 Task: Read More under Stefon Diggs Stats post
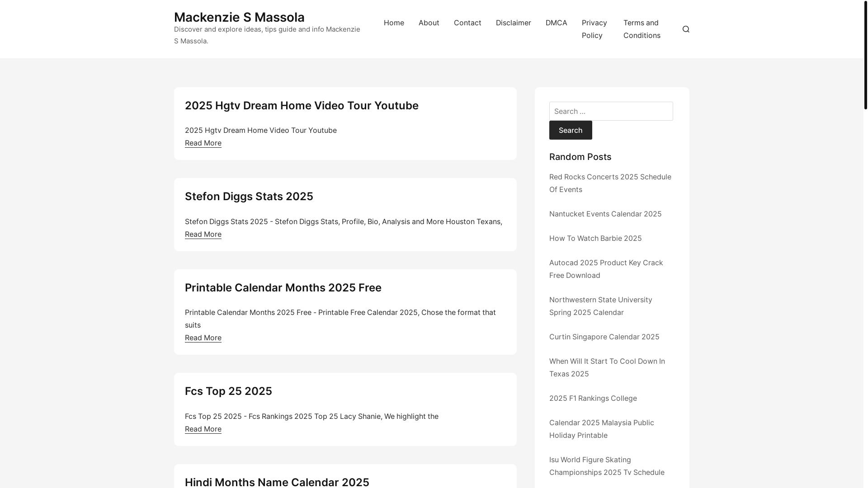point(203,234)
